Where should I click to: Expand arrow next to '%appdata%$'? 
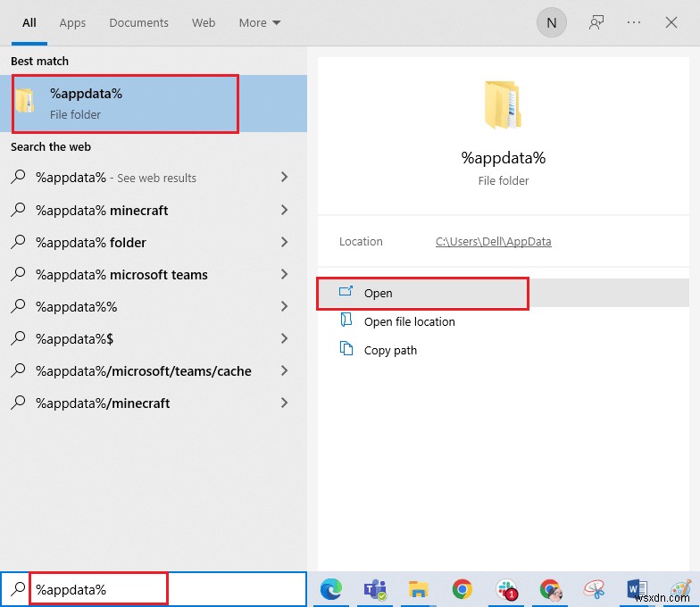(x=284, y=338)
